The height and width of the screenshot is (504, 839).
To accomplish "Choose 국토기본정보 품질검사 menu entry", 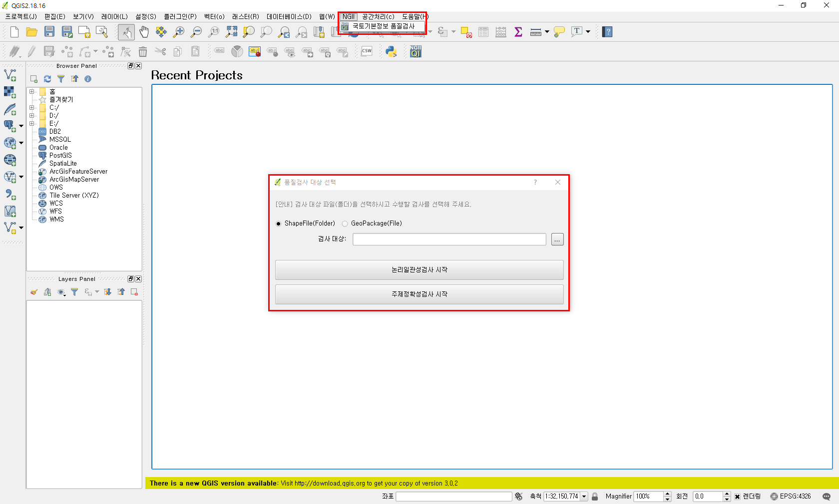I will tap(384, 26).
